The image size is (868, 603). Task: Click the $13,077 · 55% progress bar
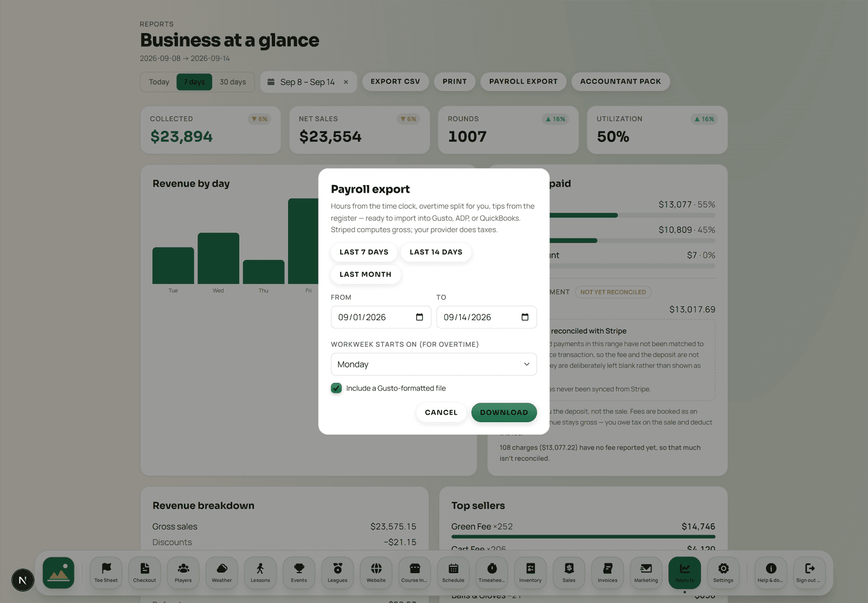click(x=632, y=215)
